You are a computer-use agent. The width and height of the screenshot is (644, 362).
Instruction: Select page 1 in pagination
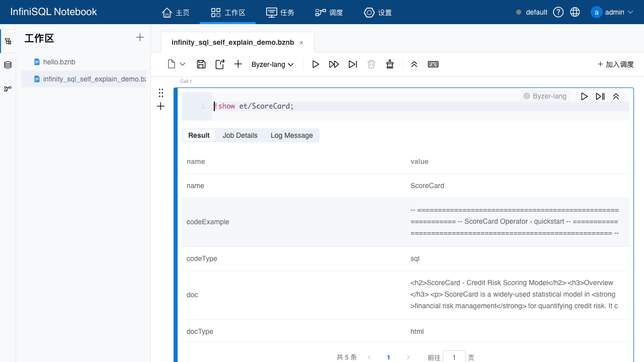point(388,357)
